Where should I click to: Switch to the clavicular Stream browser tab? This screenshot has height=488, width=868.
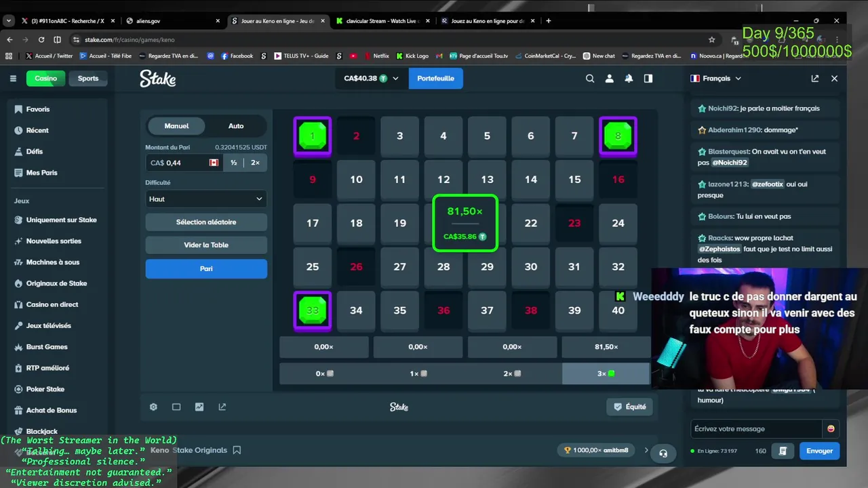(383, 21)
